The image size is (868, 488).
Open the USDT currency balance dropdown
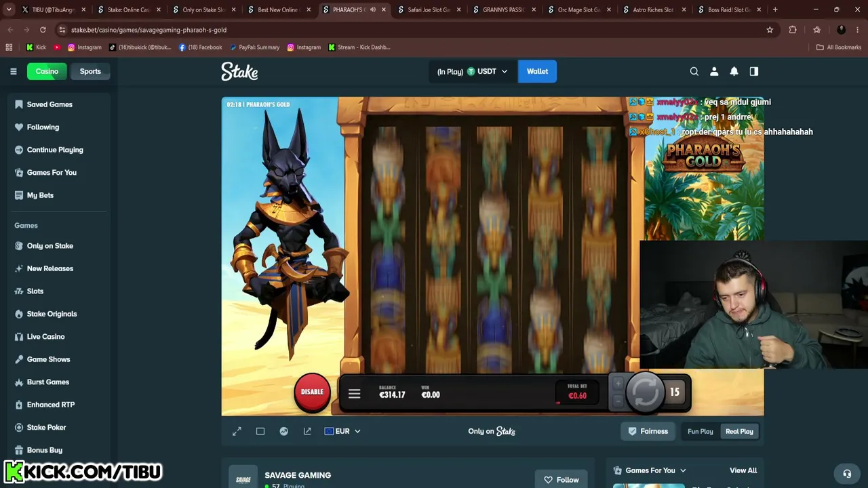[x=473, y=71]
